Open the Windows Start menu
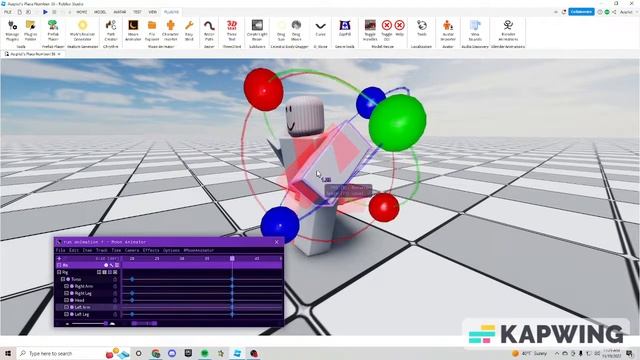This screenshot has width=640, height=360. pyautogui.click(x=8, y=353)
